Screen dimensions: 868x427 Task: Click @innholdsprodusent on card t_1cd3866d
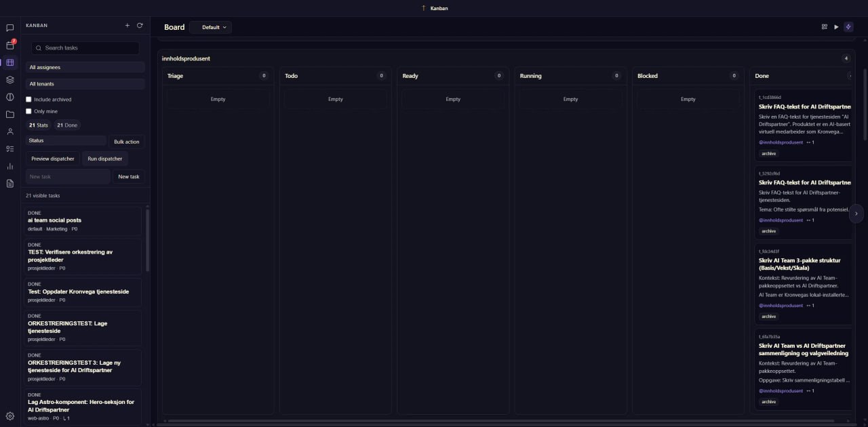coord(781,142)
